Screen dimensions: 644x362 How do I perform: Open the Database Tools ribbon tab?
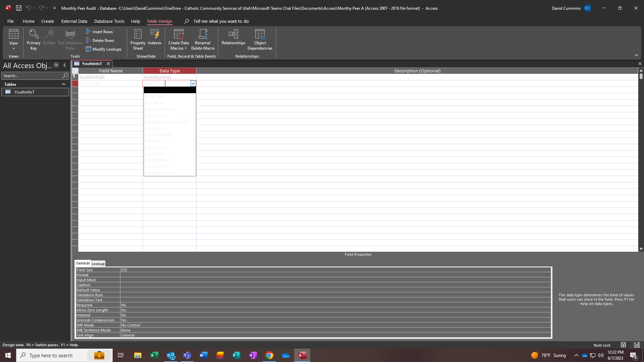[x=109, y=21]
